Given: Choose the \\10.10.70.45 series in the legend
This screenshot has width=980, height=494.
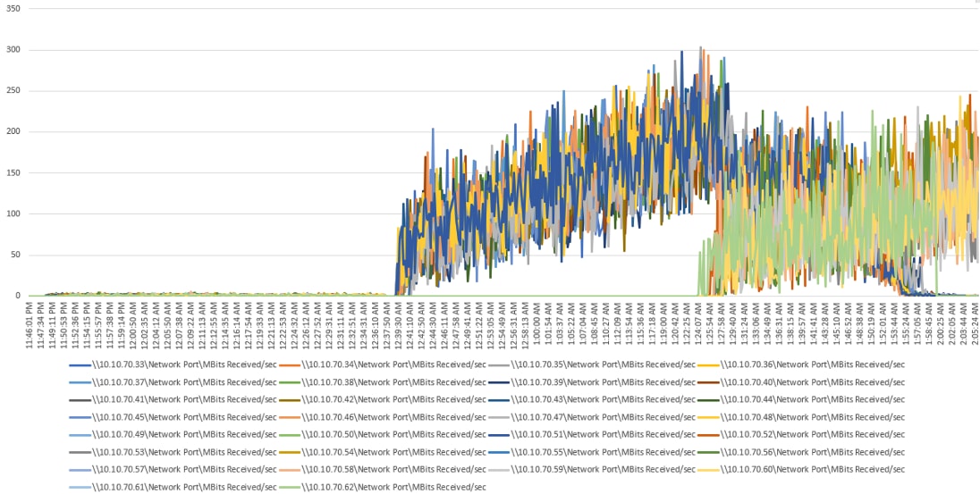Looking at the screenshot, I should coord(173,416).
